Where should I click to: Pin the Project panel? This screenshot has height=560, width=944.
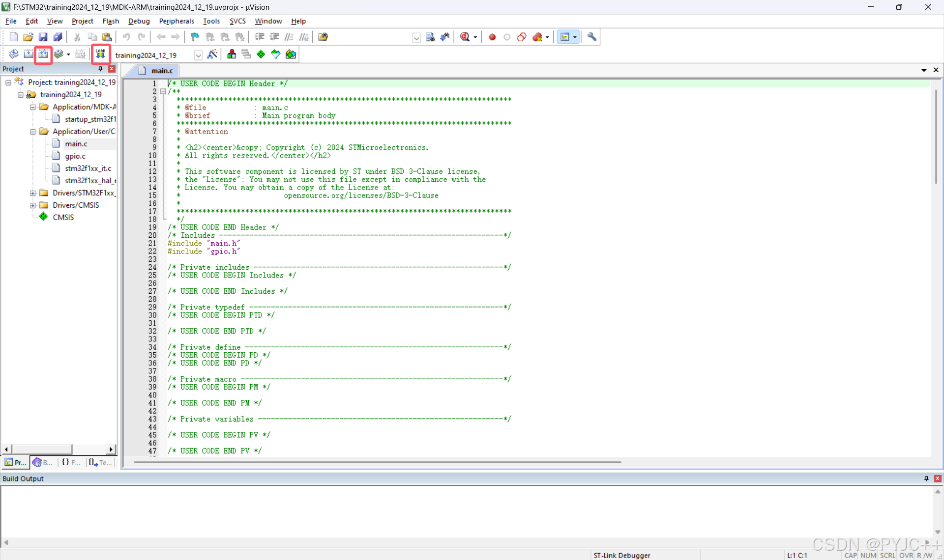[100, 69]
